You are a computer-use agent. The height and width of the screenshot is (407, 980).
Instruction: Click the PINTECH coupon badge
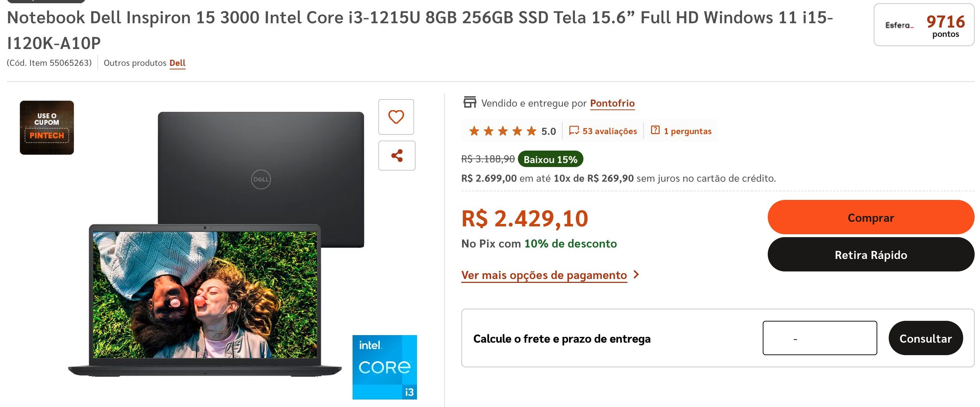click(47, 127)
